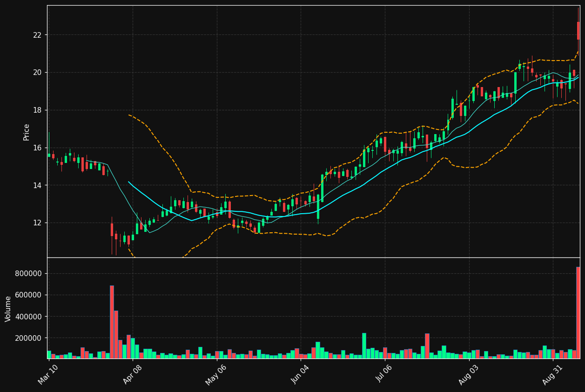The height and width of the screenshot is (392, 585).
Task: Click the May 06 date label
Action: pos(216,374)
